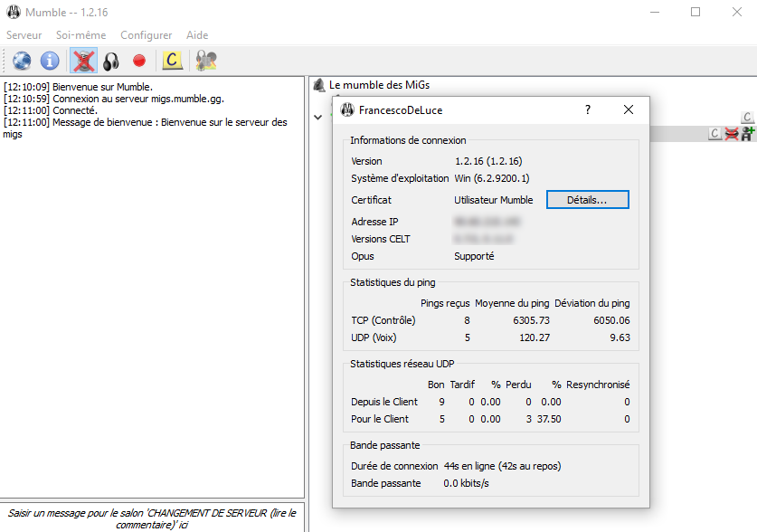Screen dimensions: 757x532
Task: Click the 'Win (6.2.9200.1)' OS value
Action: (491, 178)
